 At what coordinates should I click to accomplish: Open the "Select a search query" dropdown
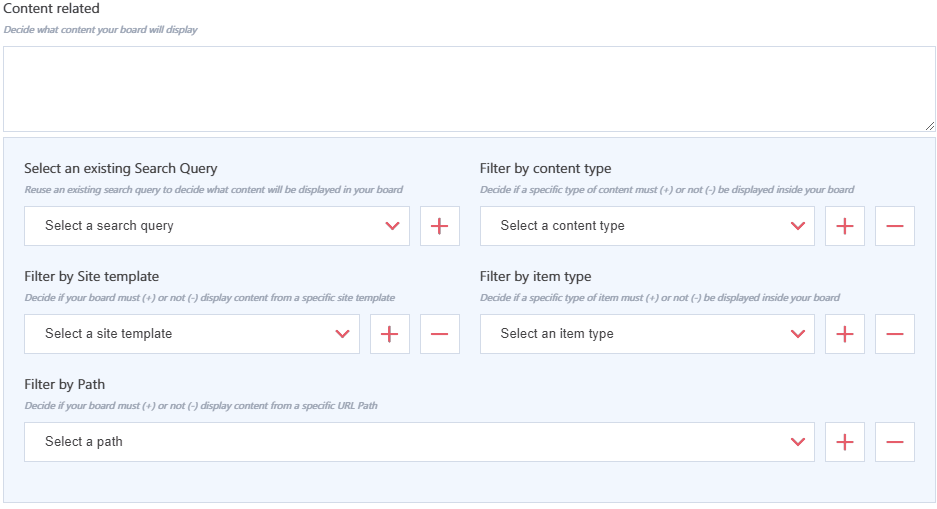pos(216,226)
